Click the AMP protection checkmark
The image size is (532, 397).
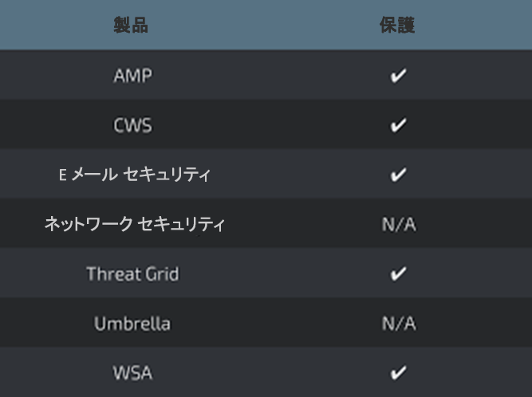pos(398,76)
